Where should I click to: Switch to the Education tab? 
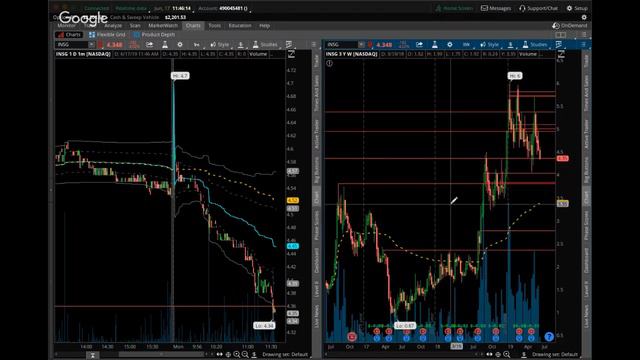pyautogui.click(x=240, y=25)
